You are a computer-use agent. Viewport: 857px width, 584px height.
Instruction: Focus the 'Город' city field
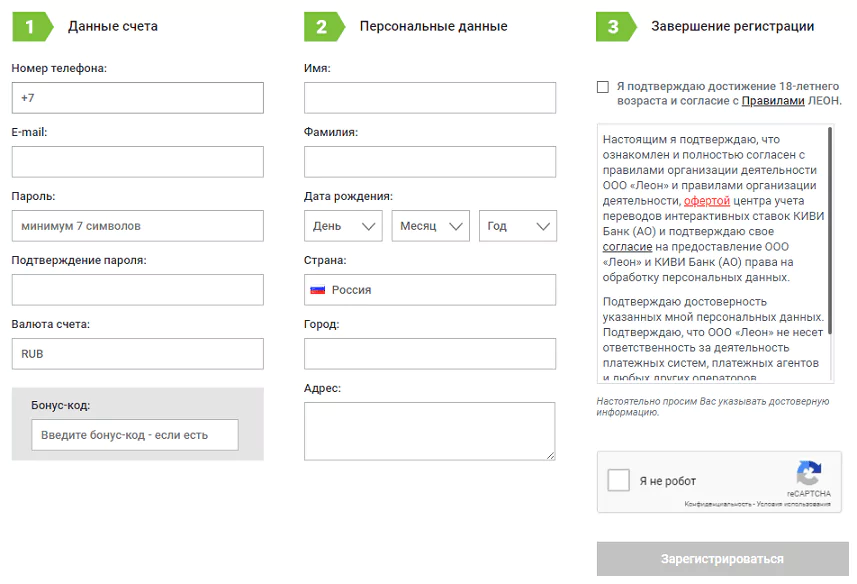pyautogui.click(x=430, y=353)
